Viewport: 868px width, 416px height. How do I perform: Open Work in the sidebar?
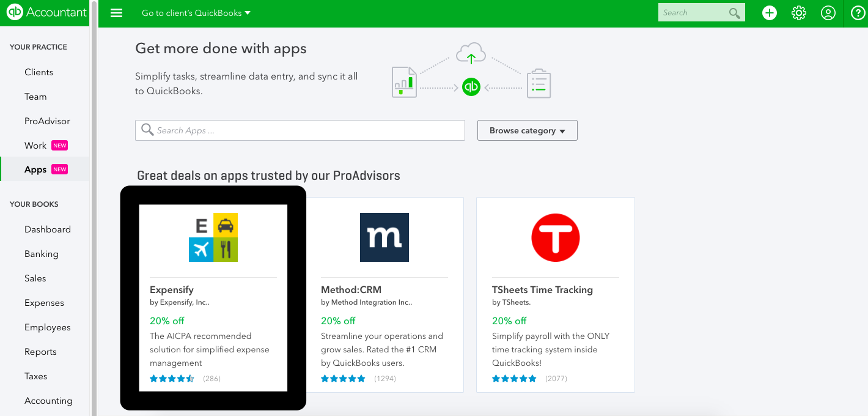pyautogui.click(x=35, y=146)
